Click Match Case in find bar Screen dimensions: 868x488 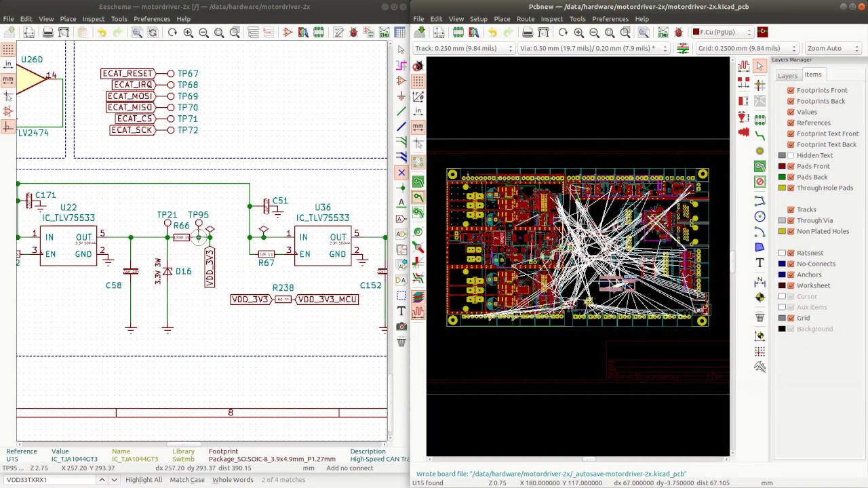187,480
